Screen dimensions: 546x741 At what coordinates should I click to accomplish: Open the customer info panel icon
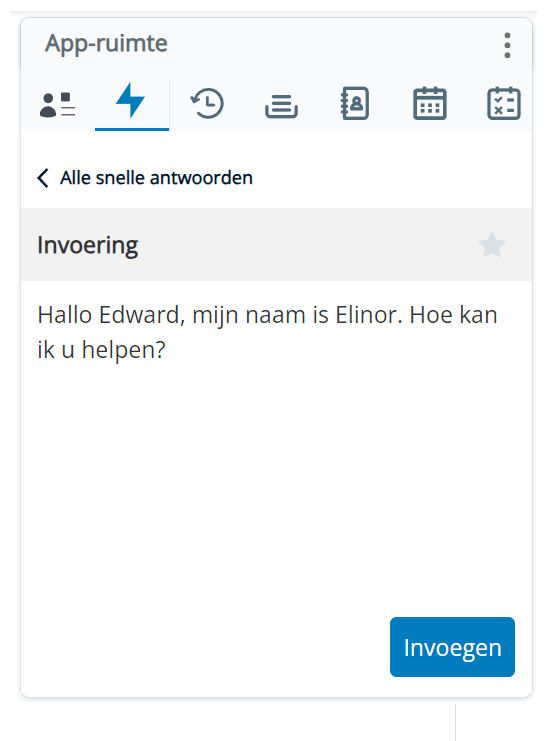coord(57,104)
